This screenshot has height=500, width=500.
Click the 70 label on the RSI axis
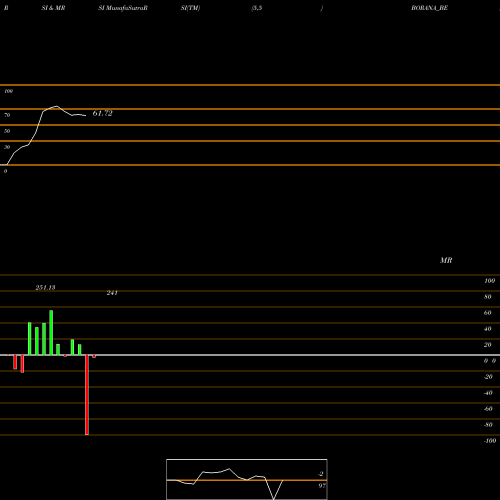click(7, 115)
